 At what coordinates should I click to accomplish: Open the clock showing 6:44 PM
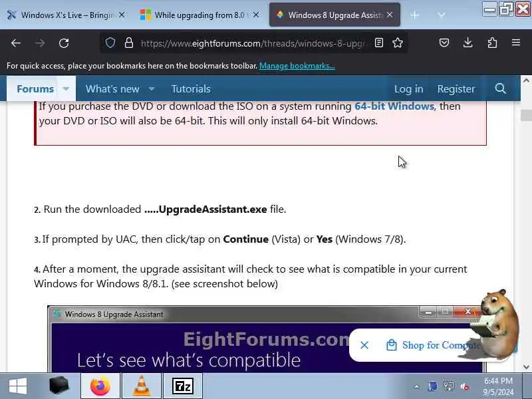498,386
